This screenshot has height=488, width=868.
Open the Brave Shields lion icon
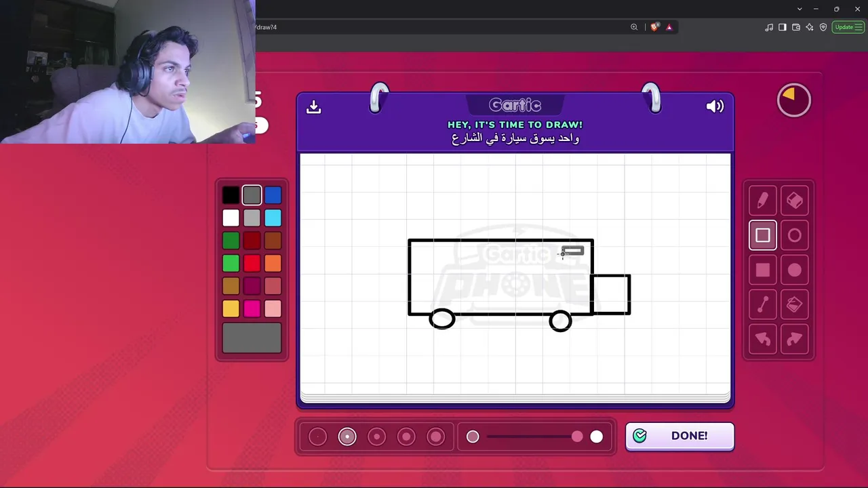[654, 27]
